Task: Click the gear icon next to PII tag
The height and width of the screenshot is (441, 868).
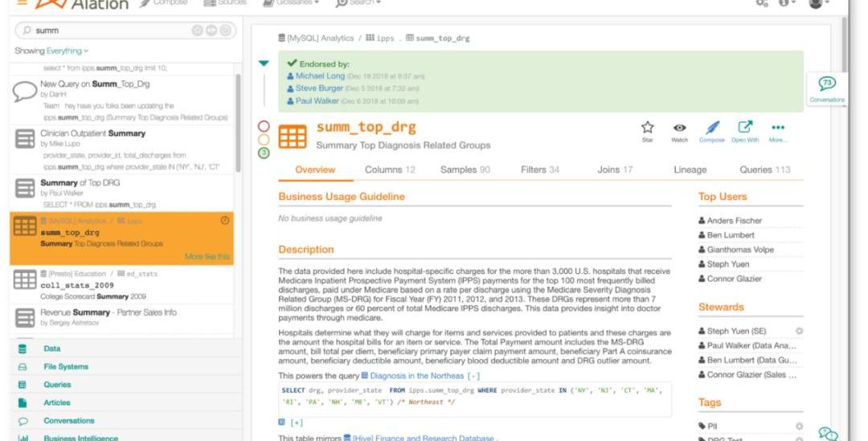Action: click(x=799, y=426)
